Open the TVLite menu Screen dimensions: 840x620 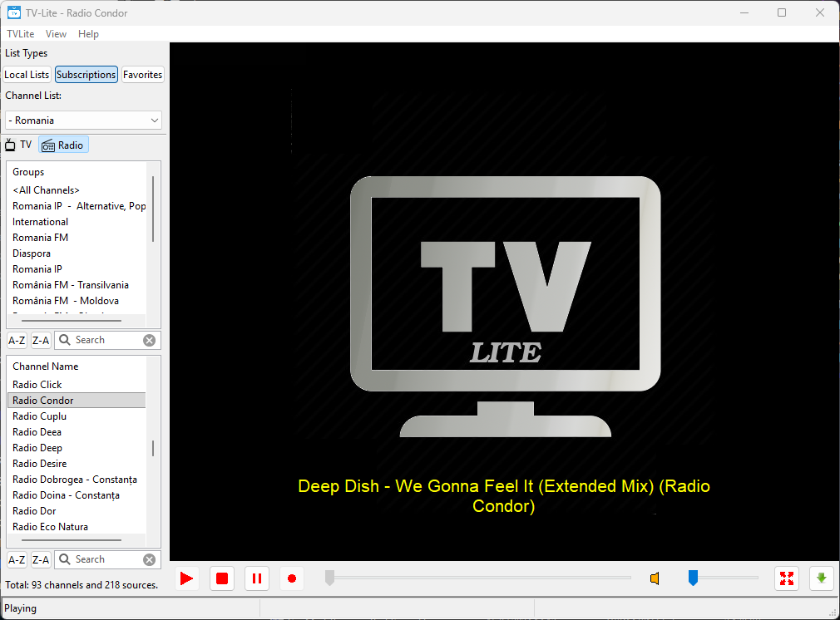tap(21, 34)
